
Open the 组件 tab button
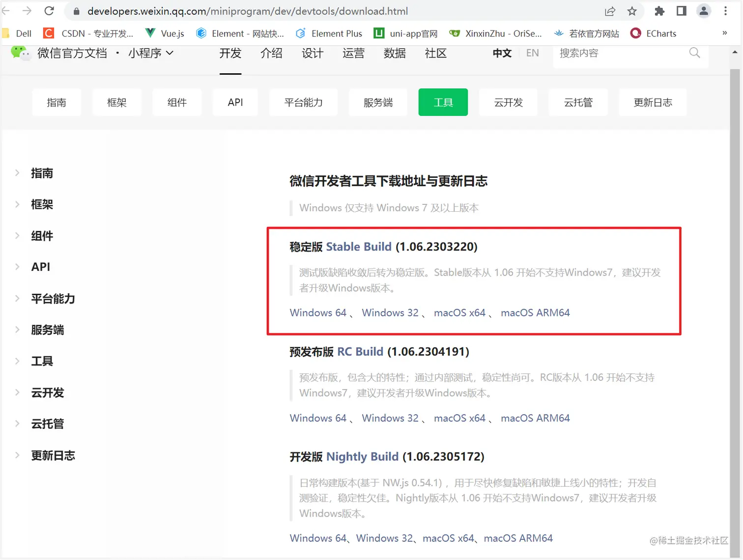177,102
